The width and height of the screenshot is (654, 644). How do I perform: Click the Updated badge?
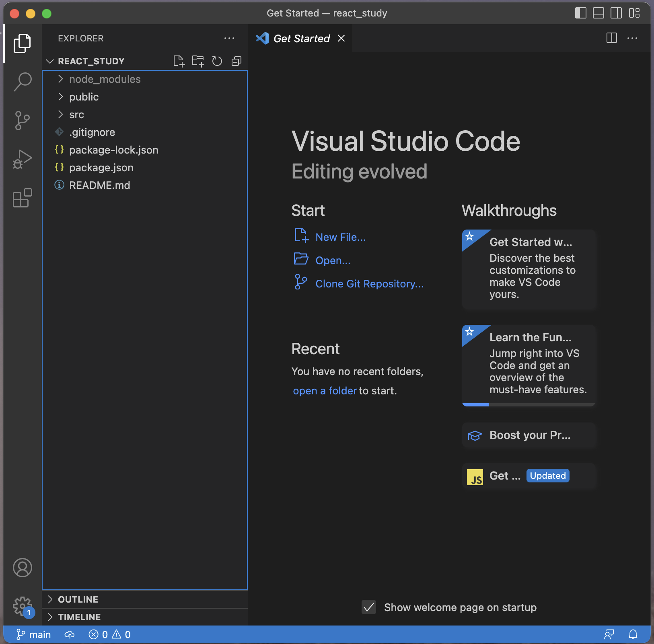pyautogui.click(x=548, y=476)
